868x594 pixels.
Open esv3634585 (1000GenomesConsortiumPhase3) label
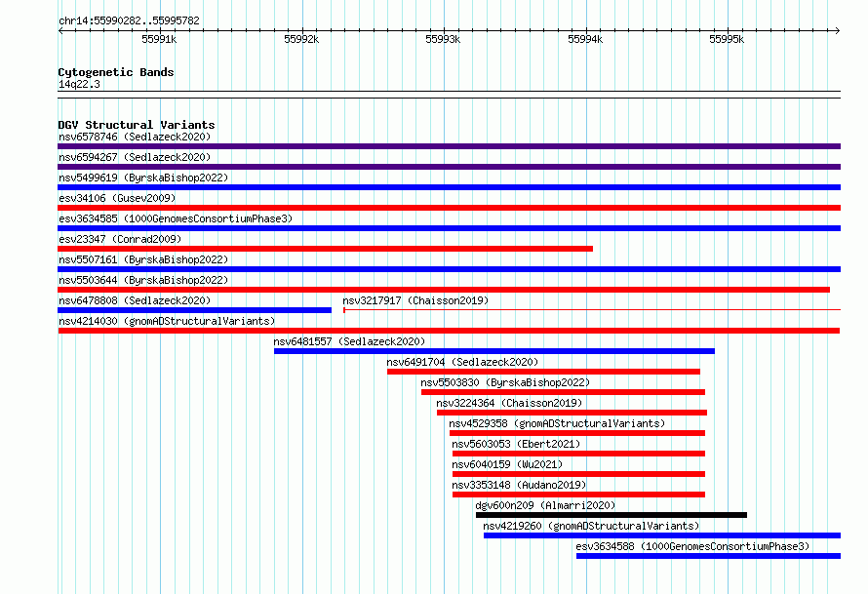pos(176,218)
